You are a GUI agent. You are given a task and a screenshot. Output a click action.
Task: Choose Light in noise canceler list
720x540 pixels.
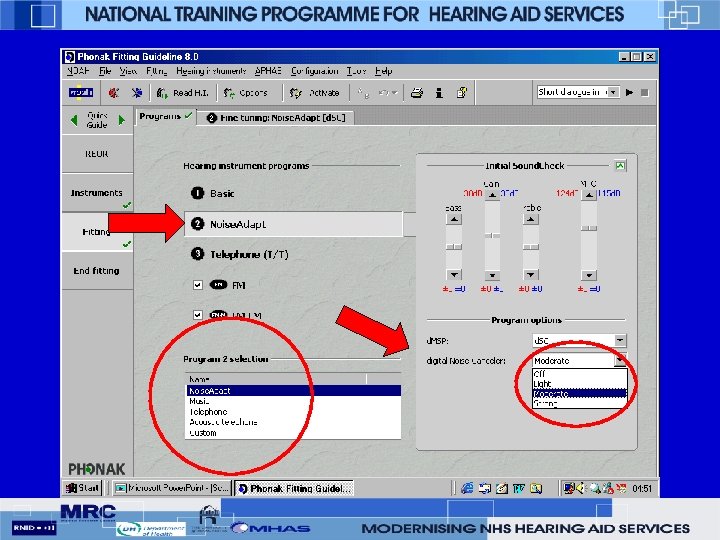tap(579, 384)
